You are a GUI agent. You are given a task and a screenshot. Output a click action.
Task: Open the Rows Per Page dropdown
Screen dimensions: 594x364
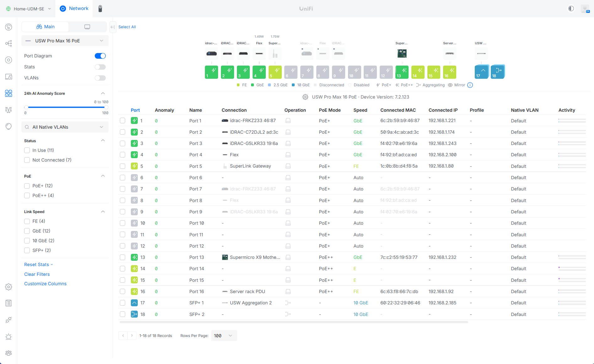coord(224,336)
